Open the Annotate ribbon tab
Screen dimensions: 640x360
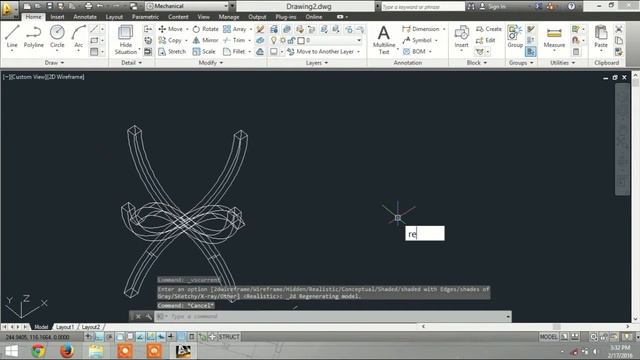click(x=85, y=17)
